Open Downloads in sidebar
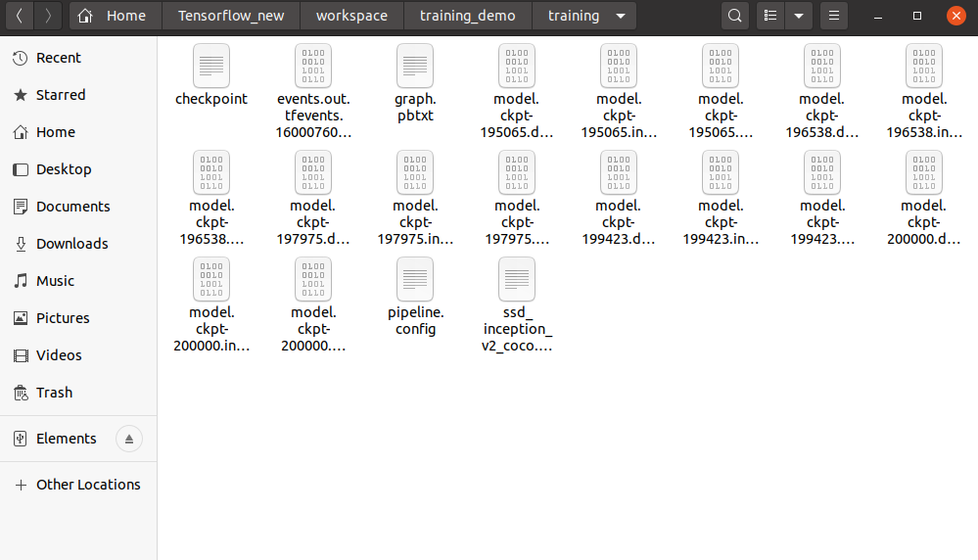The width and height of the screenshot is (978, 560). (x=71, y=244)
